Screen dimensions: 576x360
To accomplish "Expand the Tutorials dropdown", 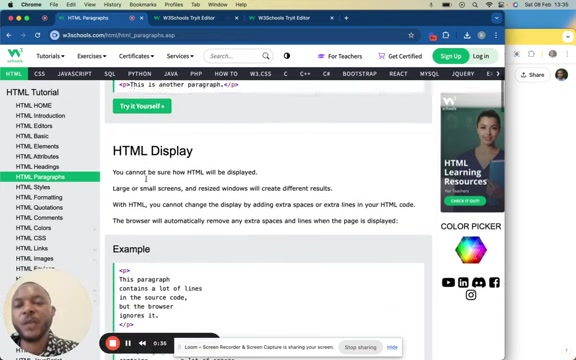I will point(50,56).
